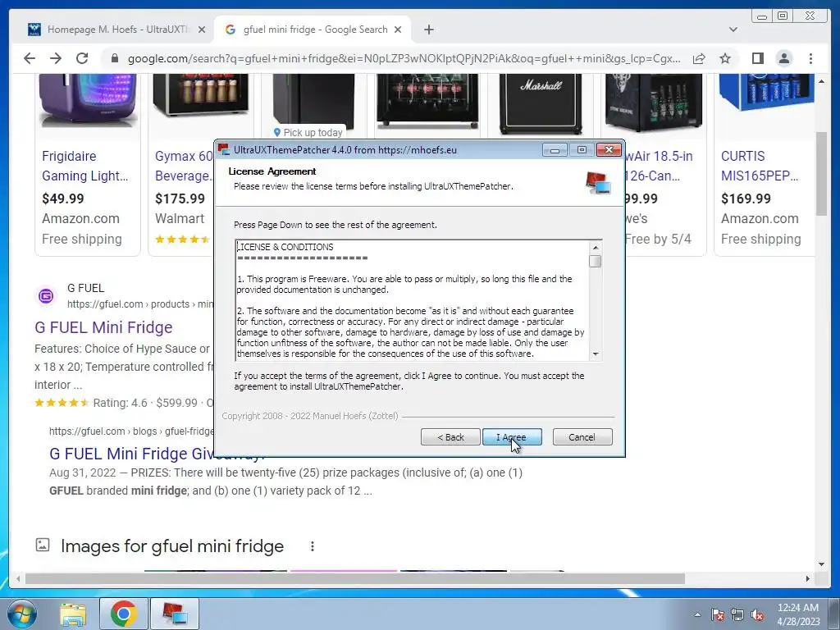Image resolution: width=840 pixels, height=630 pixels.
Task: Click Chrome taskbar icon
Action: 123,614
